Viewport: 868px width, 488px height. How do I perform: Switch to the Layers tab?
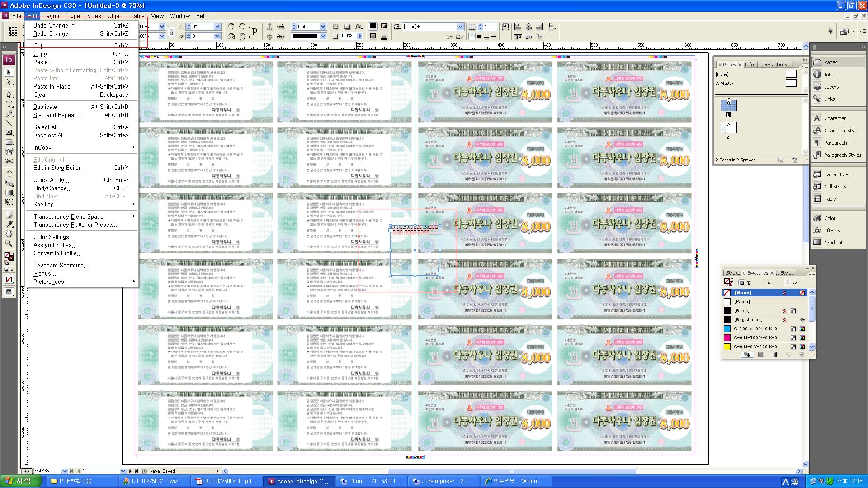click(765, 65)
